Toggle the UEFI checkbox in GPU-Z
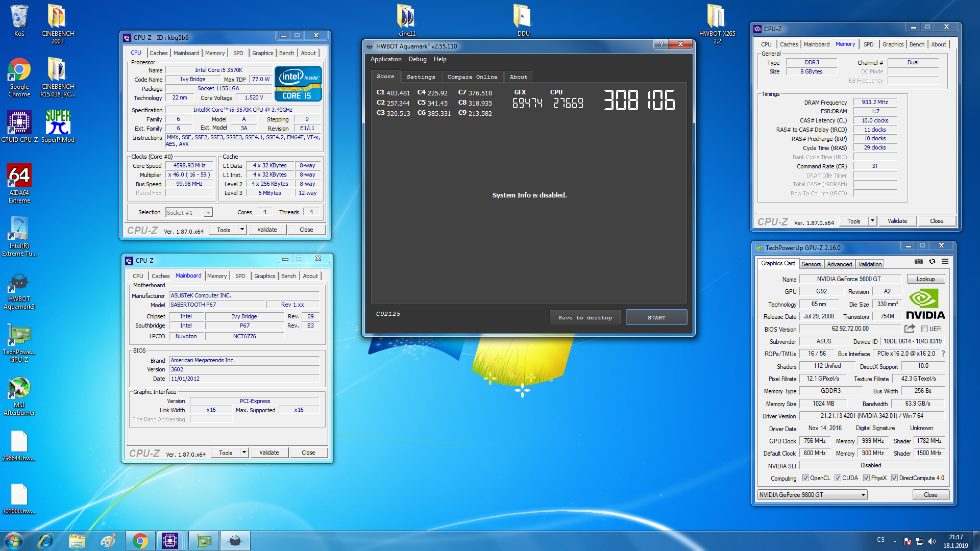 pos(924,329)
